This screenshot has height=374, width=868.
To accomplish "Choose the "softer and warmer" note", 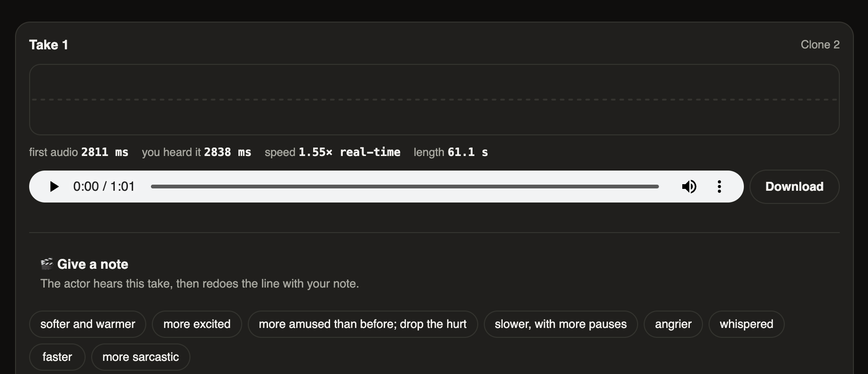I will pyautogui.click(x=88, y=324).
